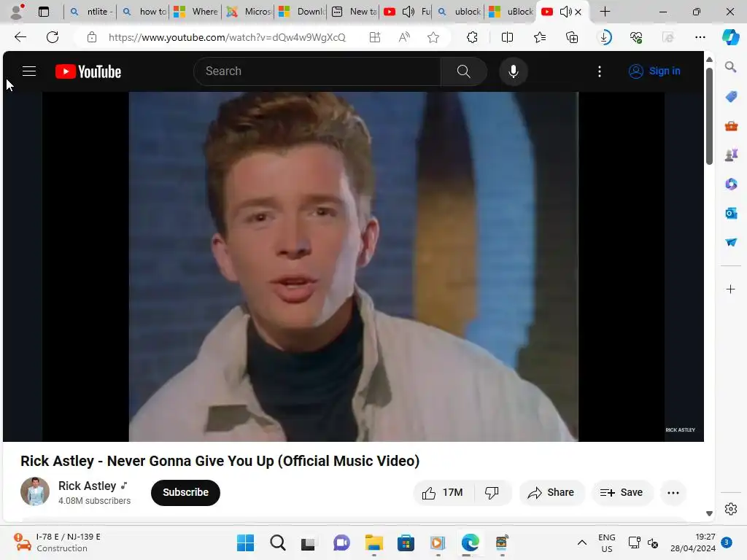Viewport: 747px width, 560px height.
Task: Go back to the previous page
Action: click(20, 37)
